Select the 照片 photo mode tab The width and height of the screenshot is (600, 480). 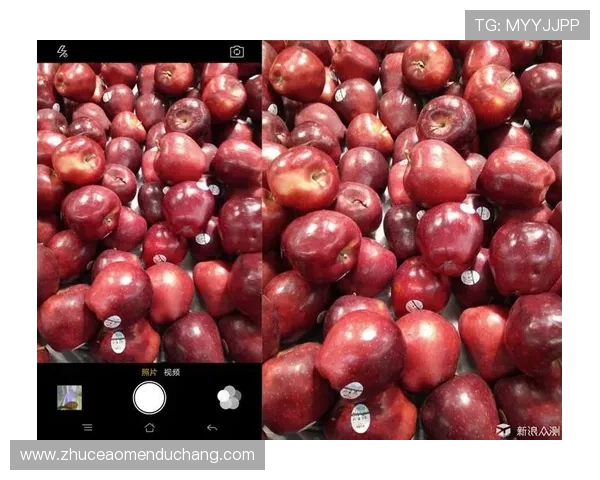point(148,372)
